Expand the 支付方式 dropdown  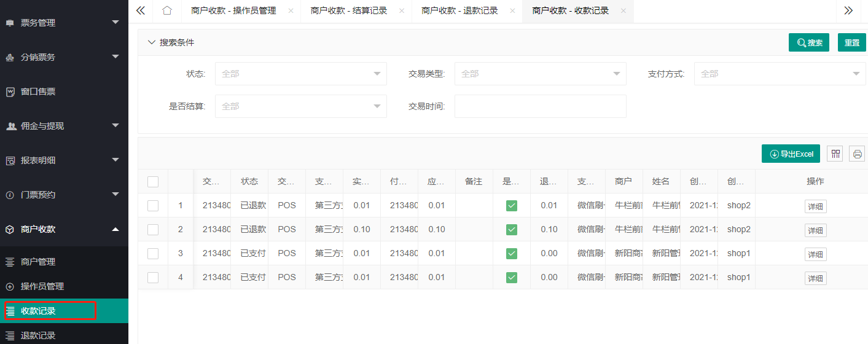[780, 74]
